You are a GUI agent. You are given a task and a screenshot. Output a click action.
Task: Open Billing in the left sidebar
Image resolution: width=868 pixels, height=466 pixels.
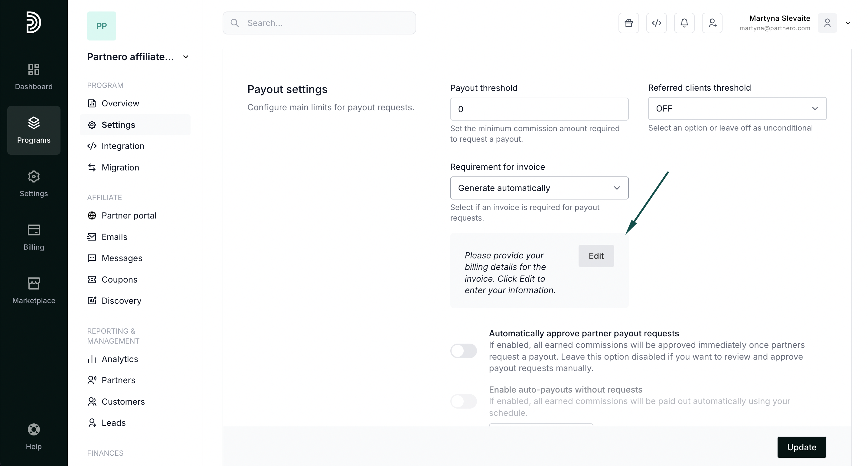pyautogui.click(x=34, y=237)
